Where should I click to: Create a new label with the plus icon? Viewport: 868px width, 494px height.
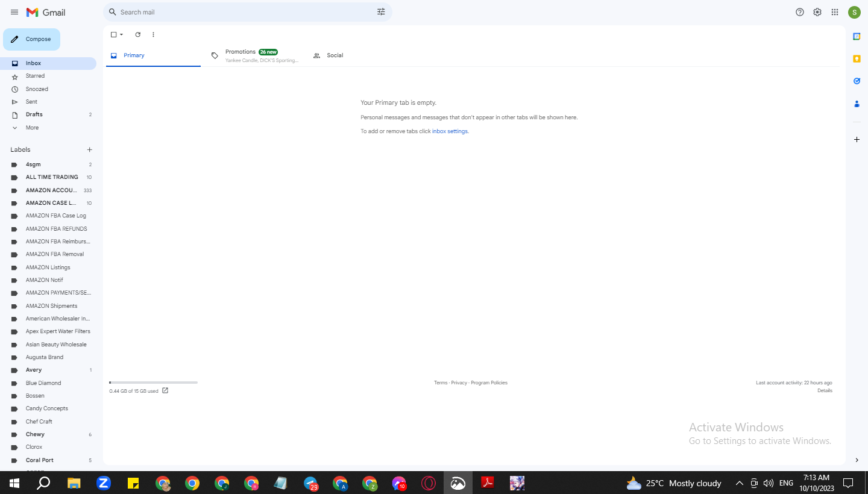click(x=89, y=149)
